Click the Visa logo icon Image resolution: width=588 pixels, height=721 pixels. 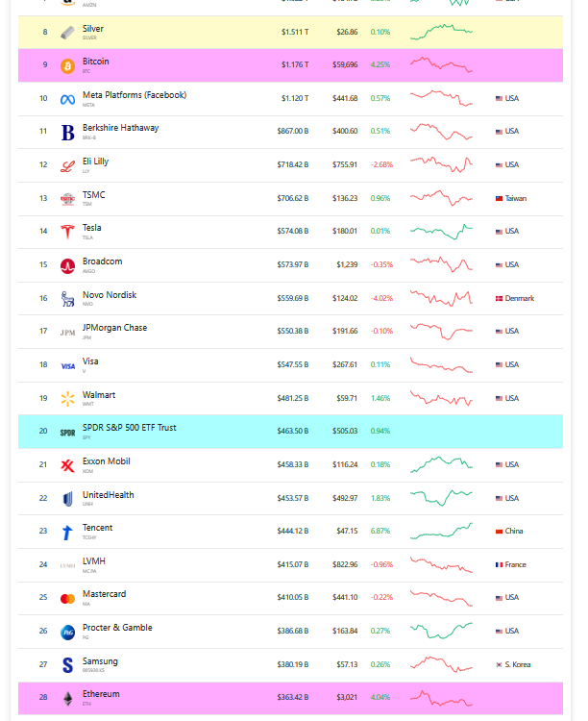[x=67, y=365]
